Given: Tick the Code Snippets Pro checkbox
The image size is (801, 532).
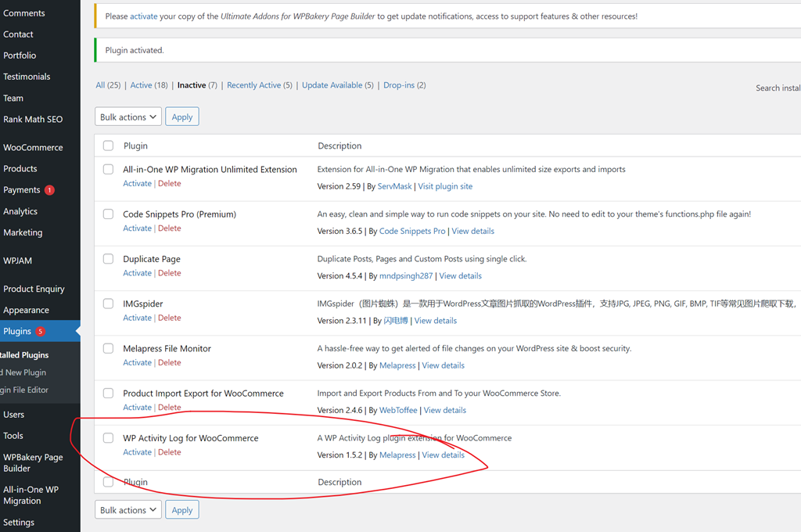Looking at the screenshot, I should click(x=108, y=214).
